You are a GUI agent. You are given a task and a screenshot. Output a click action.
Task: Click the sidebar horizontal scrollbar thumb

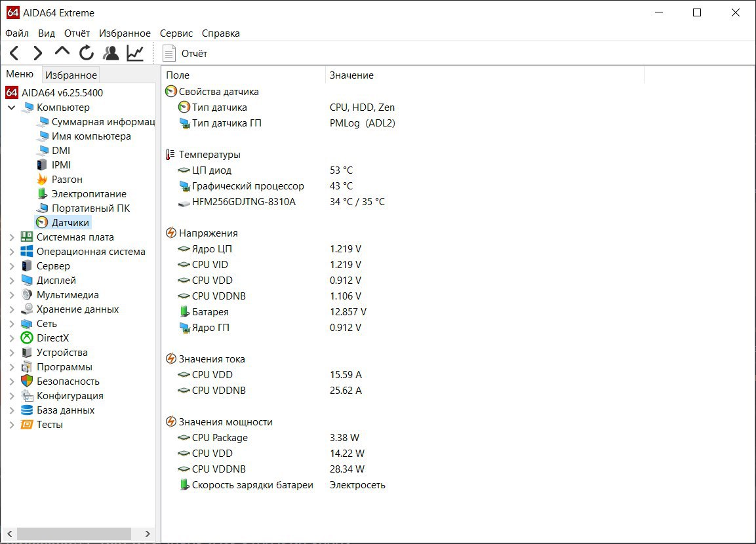[74, 534]
